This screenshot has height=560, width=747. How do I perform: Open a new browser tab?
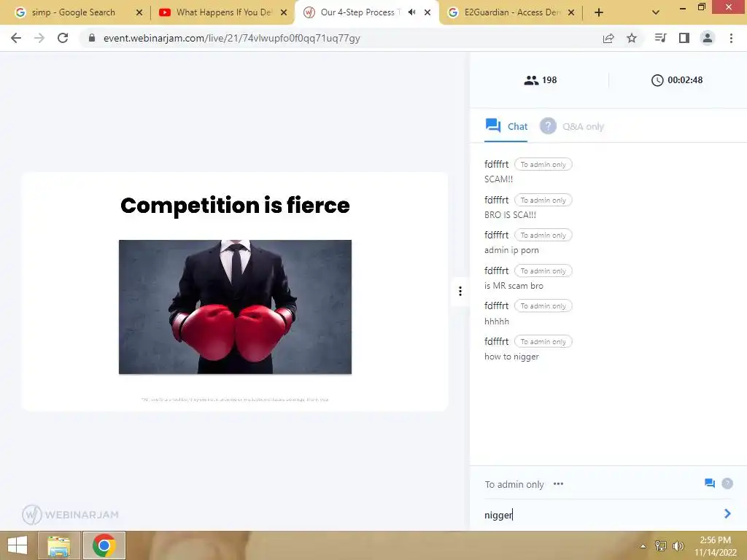[x=599, y=13]
